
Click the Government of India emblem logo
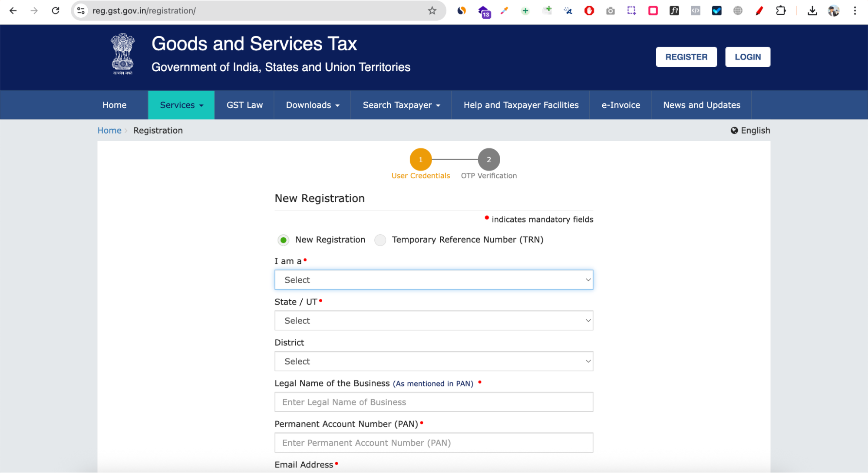click(x=123, y=54)
